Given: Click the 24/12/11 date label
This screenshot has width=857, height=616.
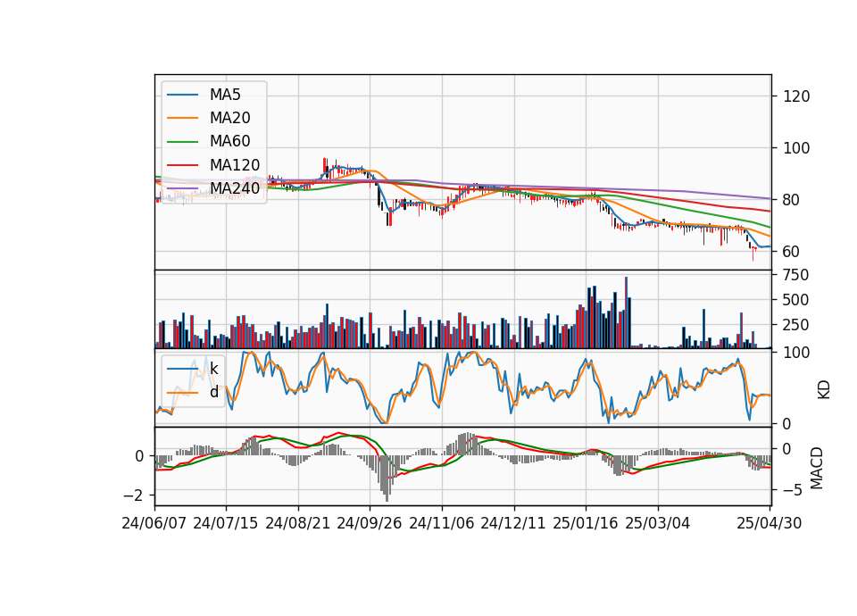Looking at the screenshot, I should [x=513, y=524].
